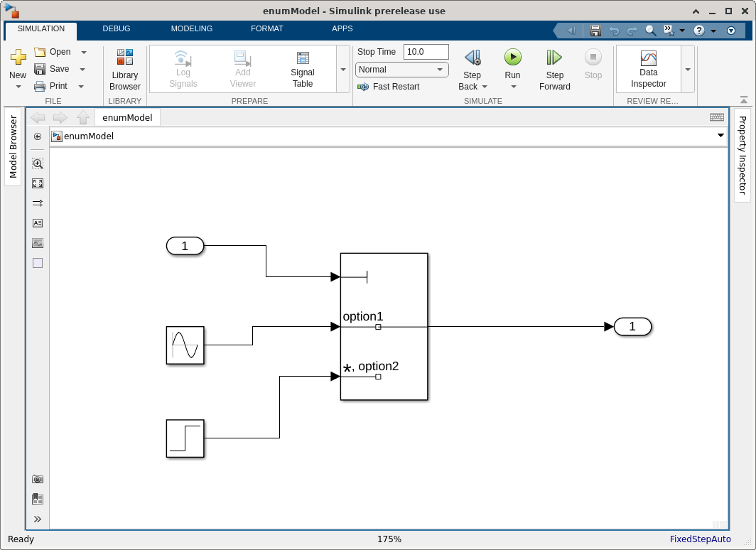Click the Undo icon
This screenshot has height=550, width=756.
[614, 31]
